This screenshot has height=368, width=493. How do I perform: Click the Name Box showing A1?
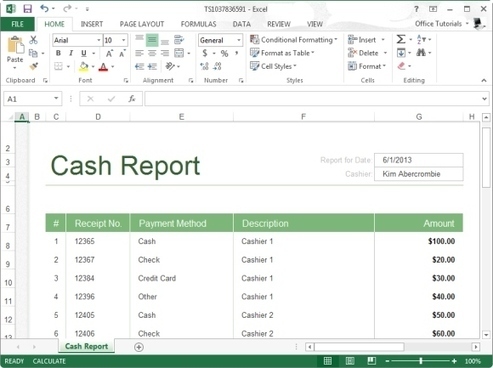click(x=28, y=99)
